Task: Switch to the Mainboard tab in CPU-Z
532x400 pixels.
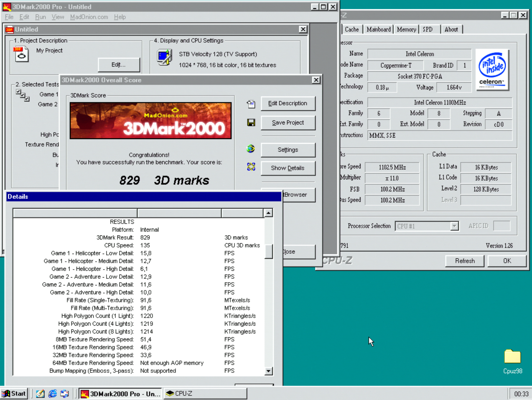Action: coord(379,29)
